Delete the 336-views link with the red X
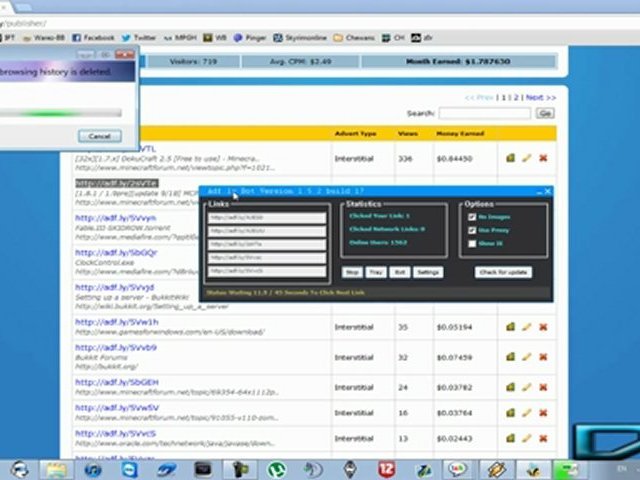 point(543,158)
